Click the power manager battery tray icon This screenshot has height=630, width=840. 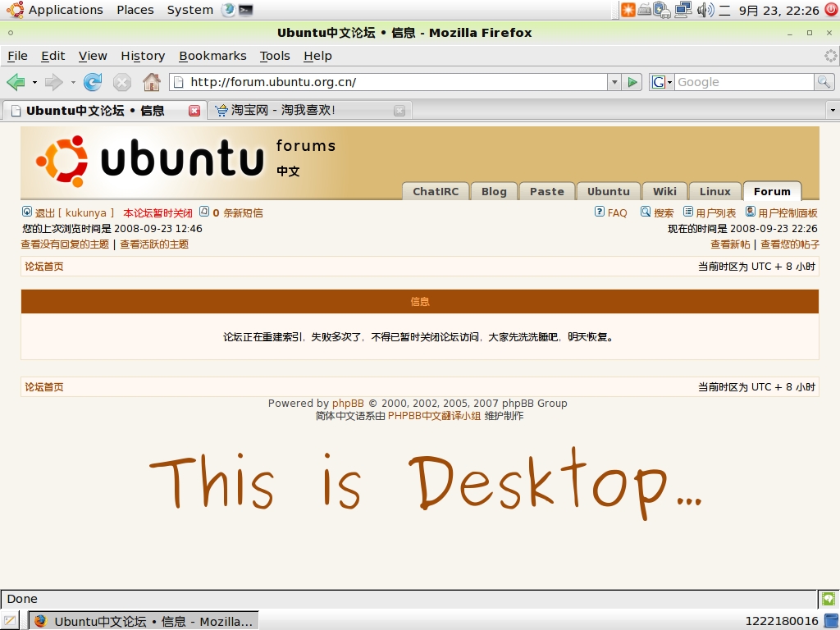[x=662, y=10]
